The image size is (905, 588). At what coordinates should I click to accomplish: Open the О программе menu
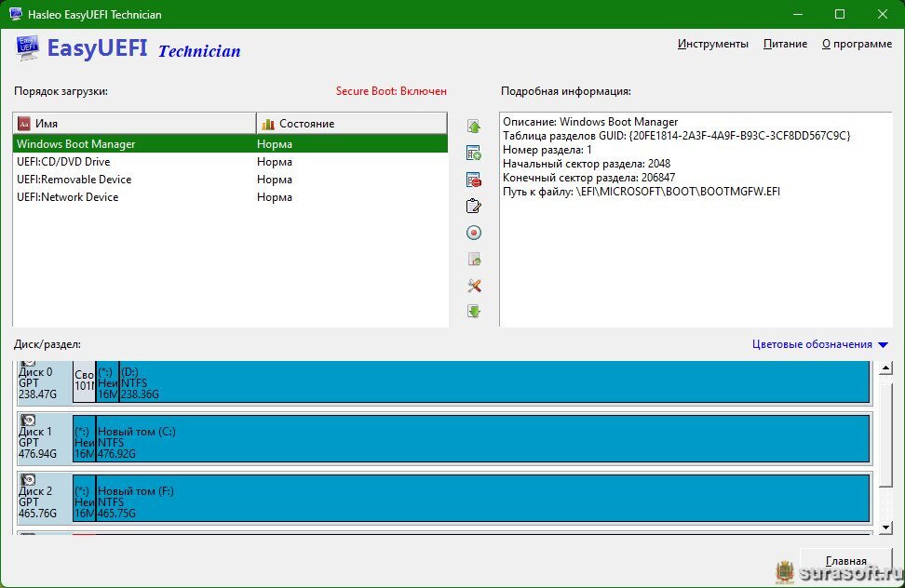[x=858, y=44]
